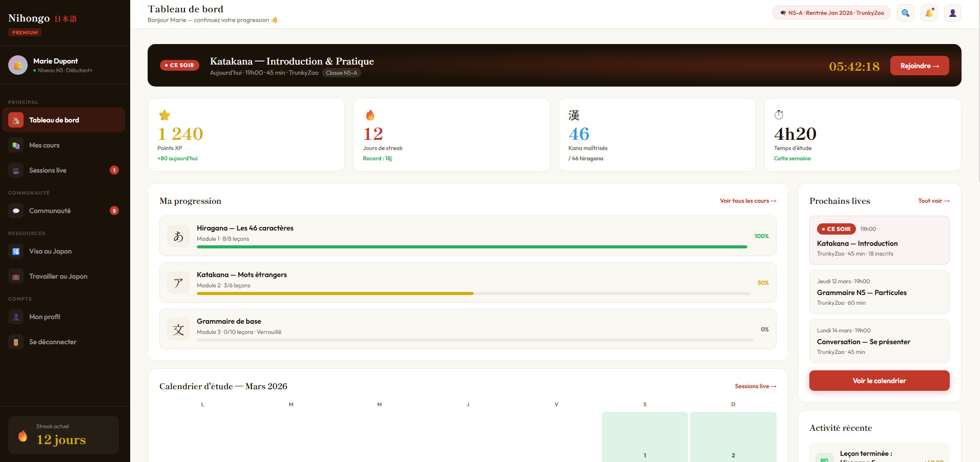
Task: Open Conversation — Se présenter live card
Action: point(879,341)
